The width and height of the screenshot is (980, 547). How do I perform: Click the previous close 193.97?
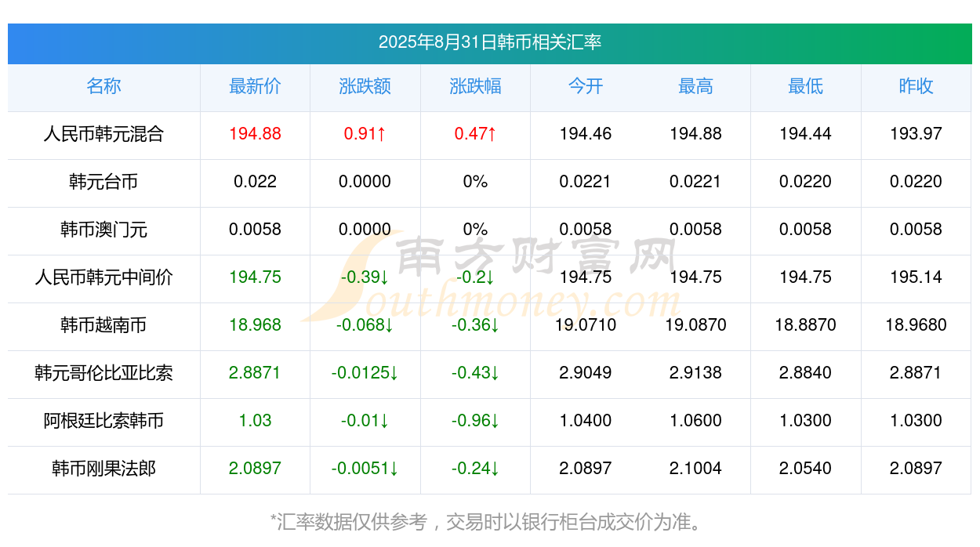pos(916,134)
